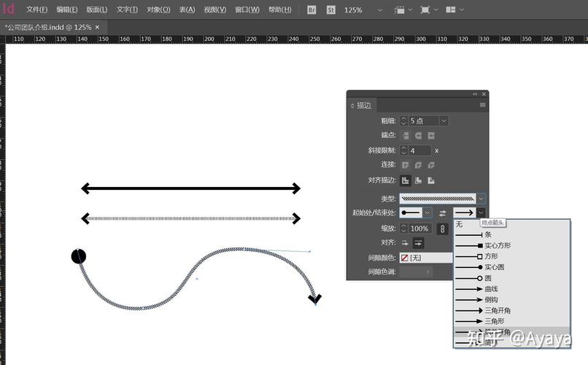Open the 文件(F) menu

pos(37,10)
